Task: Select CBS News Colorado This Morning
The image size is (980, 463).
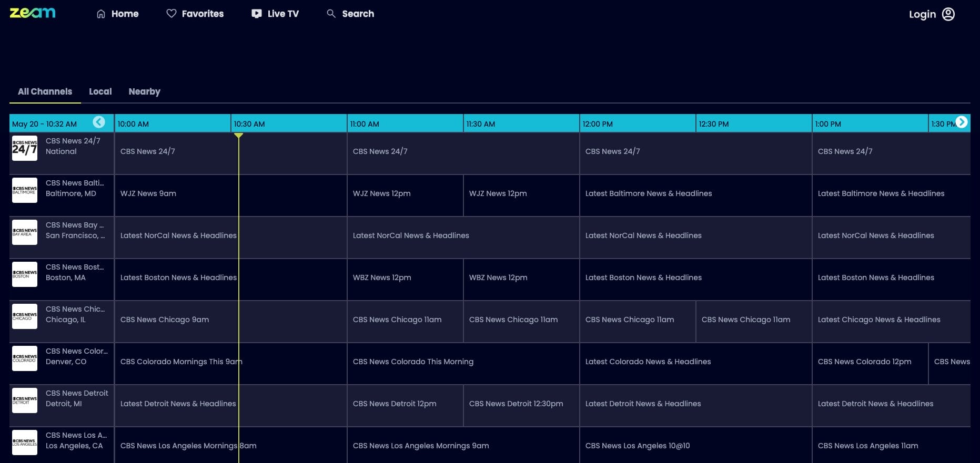Action: click(x=463, y=364)
